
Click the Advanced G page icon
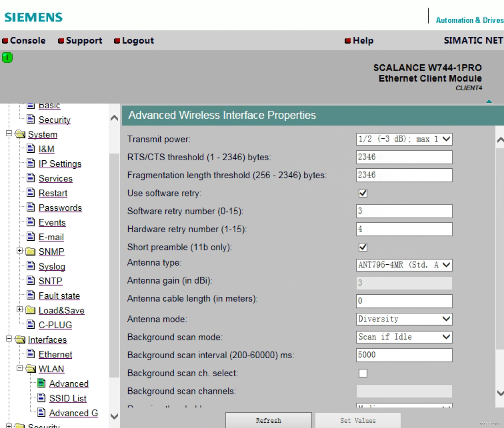[42, 412]
